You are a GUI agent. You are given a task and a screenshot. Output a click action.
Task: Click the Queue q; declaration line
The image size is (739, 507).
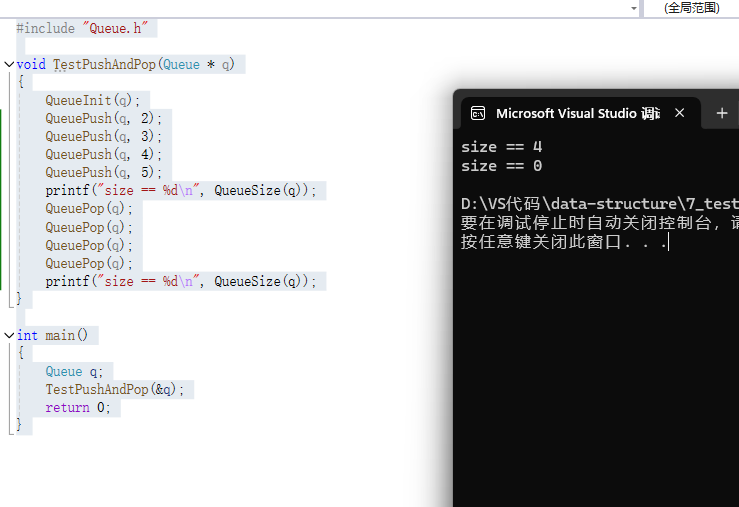pos(74,372)
